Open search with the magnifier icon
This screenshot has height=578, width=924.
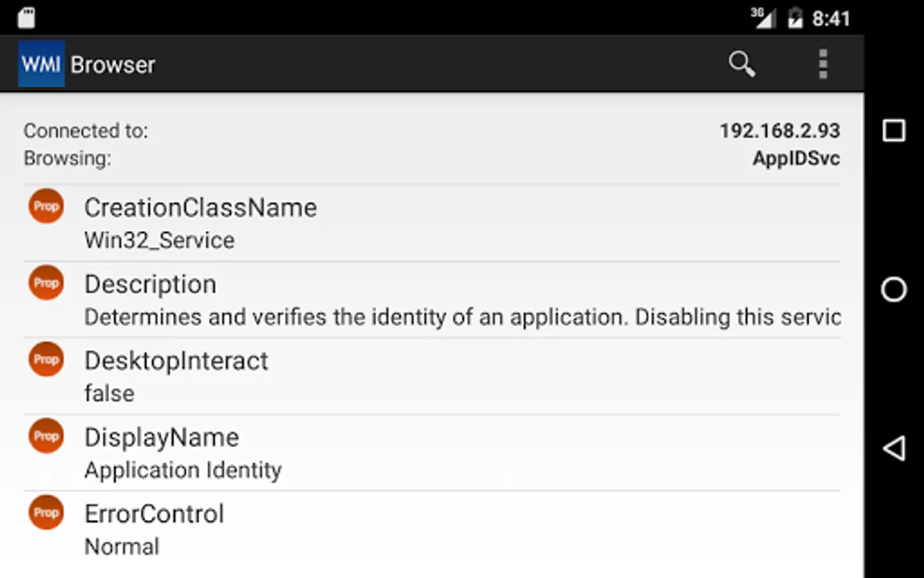[742, 64]
